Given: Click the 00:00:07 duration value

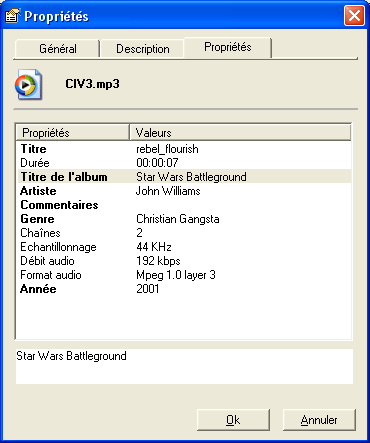Looking at the screenshot, I should 157,163.
